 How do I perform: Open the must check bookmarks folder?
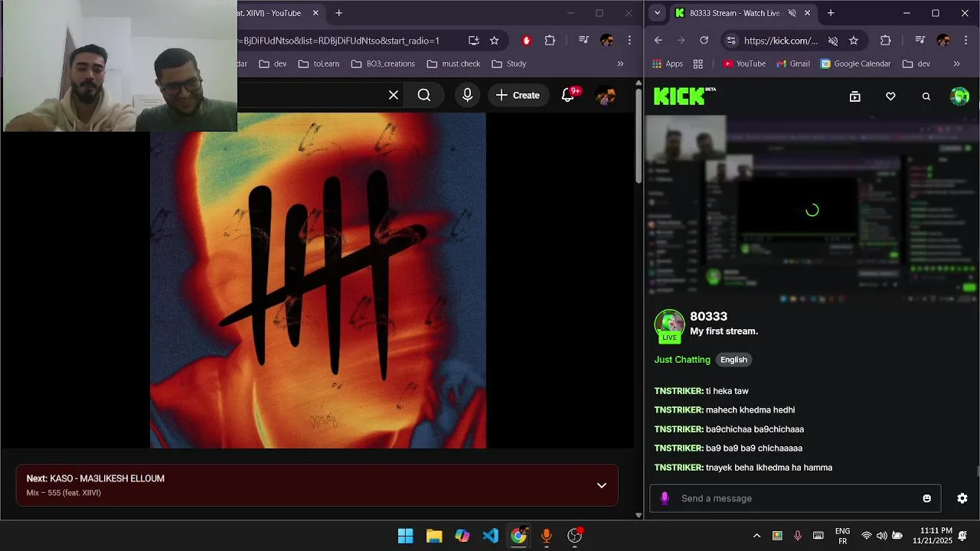(453, 64)
